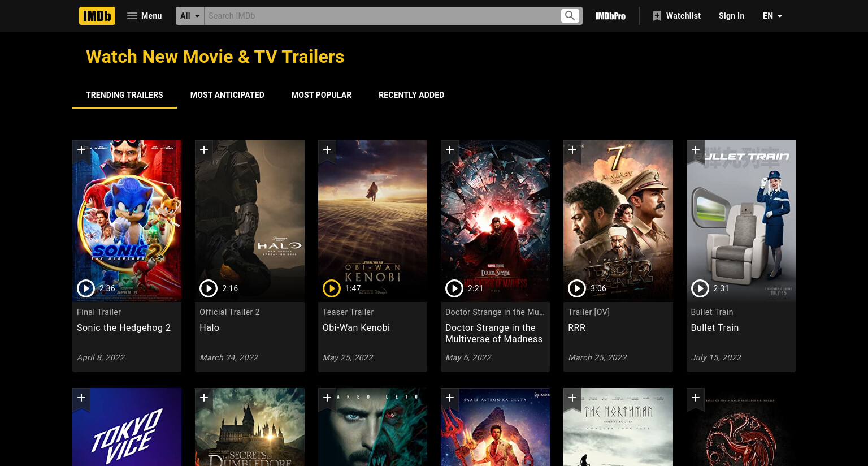868x466 pixels.
Task: Click the Obi-Wan Kenobi poster
Action: pos(372,221)
